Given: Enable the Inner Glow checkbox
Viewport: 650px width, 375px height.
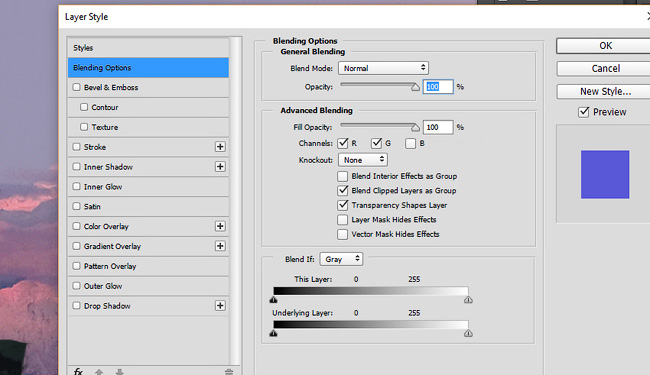Looking at the screenshot, I should pyautogui.click(x=76, y=186).
